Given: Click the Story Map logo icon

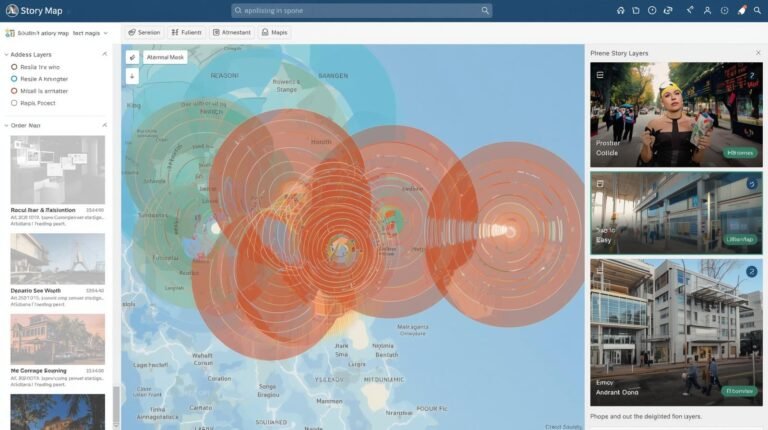Looking at the screenshot, I should tap(12, 10).
